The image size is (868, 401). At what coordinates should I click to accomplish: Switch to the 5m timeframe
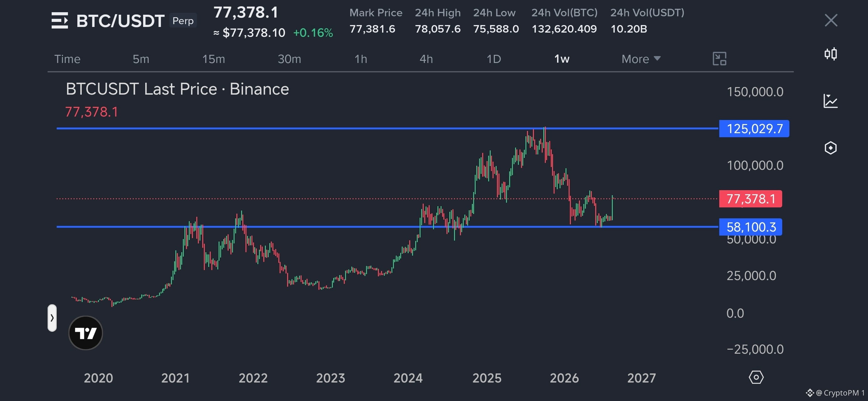point(141,59)
